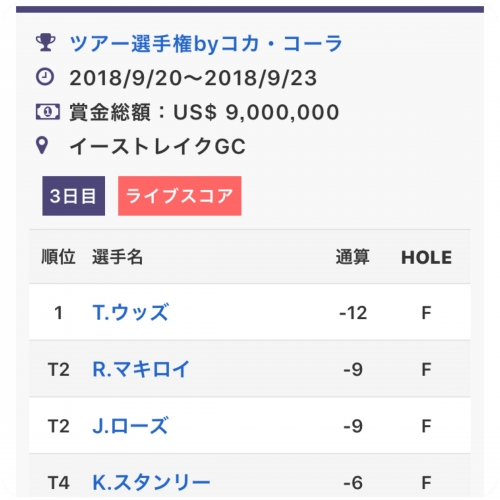This screenshot has height=500, width=500.
Task: Click the 賞金総額 US$ 9,000,000 text
Action: tap(204, 112)
